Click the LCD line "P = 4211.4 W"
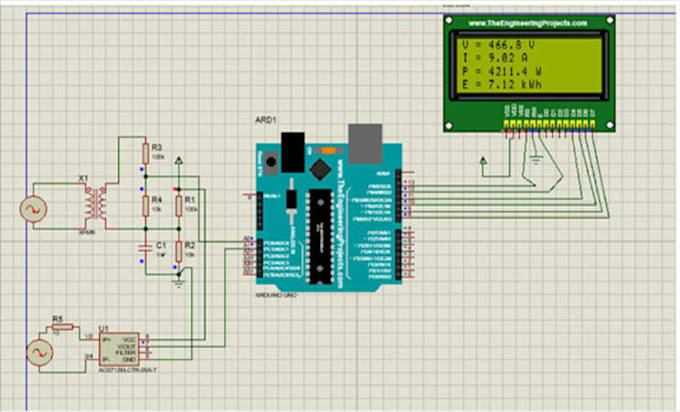680x412 pixels. (x=502, y=71)
